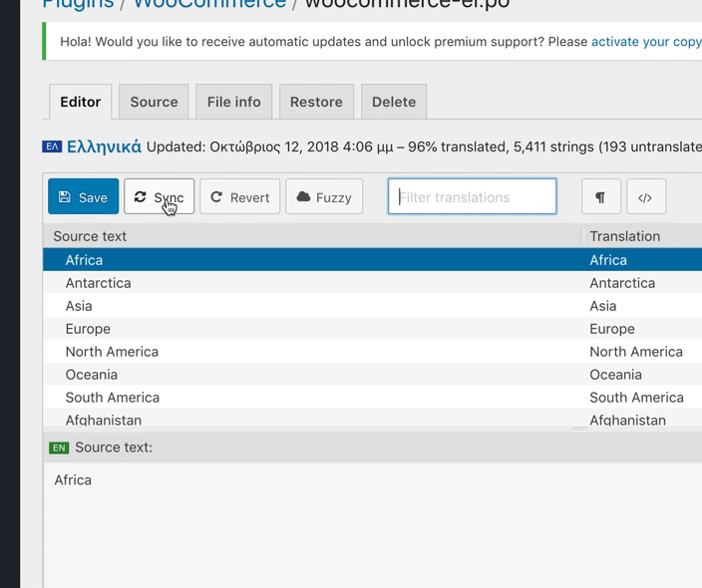Click the Asia translation cell

643,306
